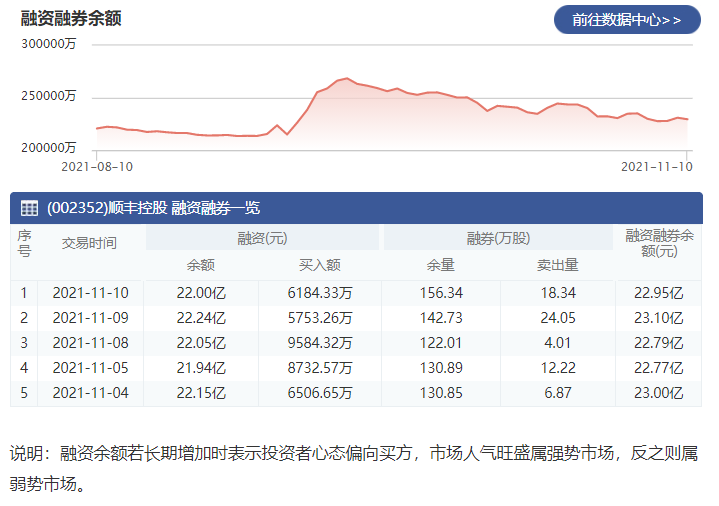This screenshot has width=719, height=506.
Task: Click the 6.87 sell volume cell
Action: 558,393
